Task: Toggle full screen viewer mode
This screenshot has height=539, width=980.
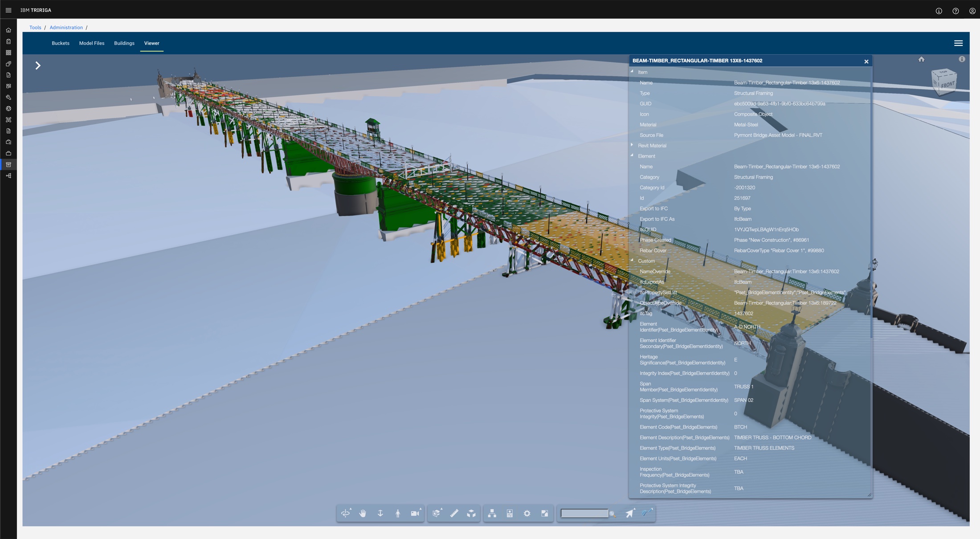Action: (x=544, y=513)
